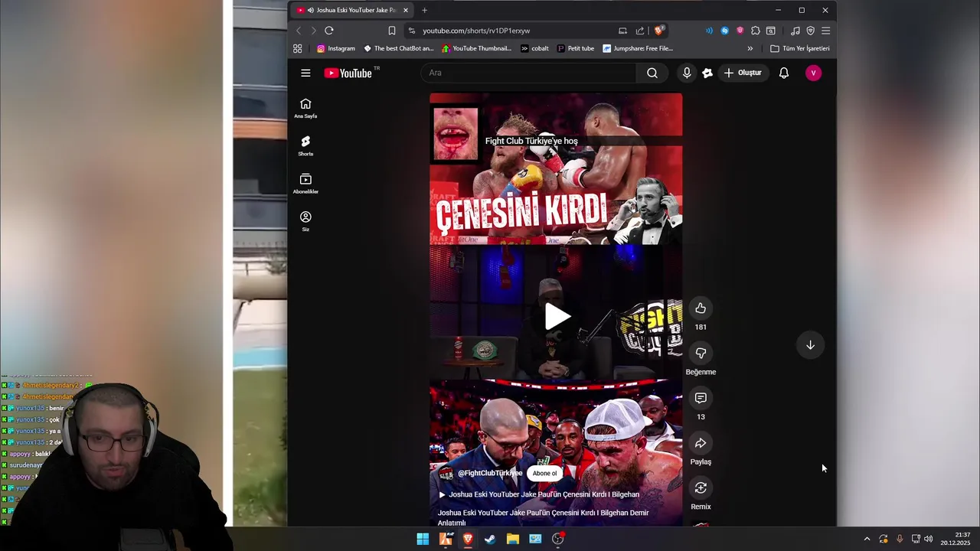Go to YouTube home via logo
This screenshot has height=551, width=980.
pyautogui.click(x=348, y=73)
